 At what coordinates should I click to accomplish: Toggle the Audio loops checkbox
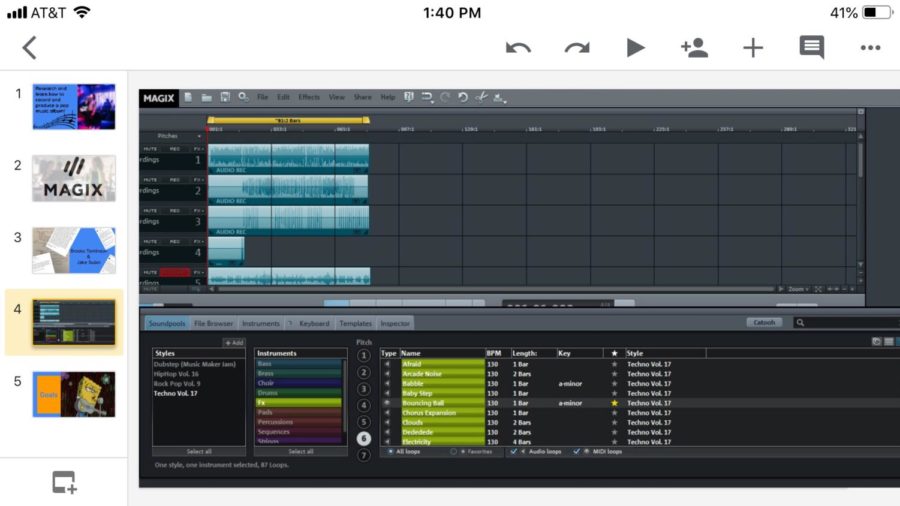[514, 451]
